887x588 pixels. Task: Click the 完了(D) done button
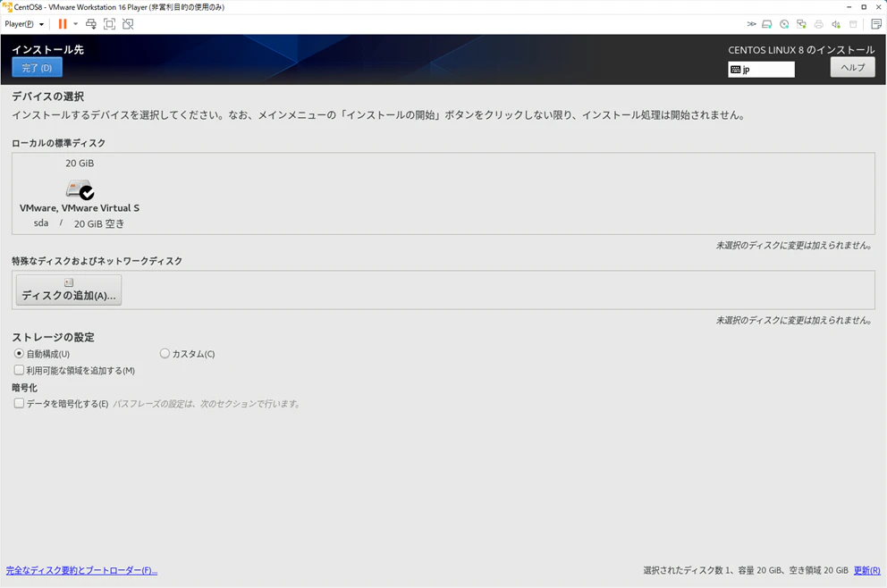coord(37,67)
